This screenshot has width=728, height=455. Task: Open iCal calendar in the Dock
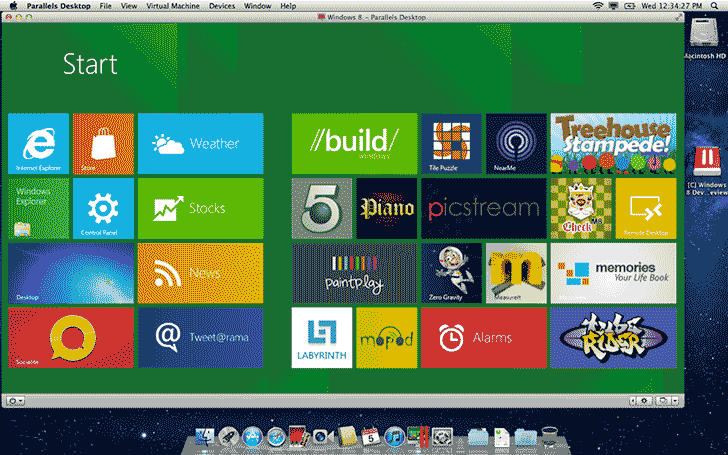click(x=370, y=437)
